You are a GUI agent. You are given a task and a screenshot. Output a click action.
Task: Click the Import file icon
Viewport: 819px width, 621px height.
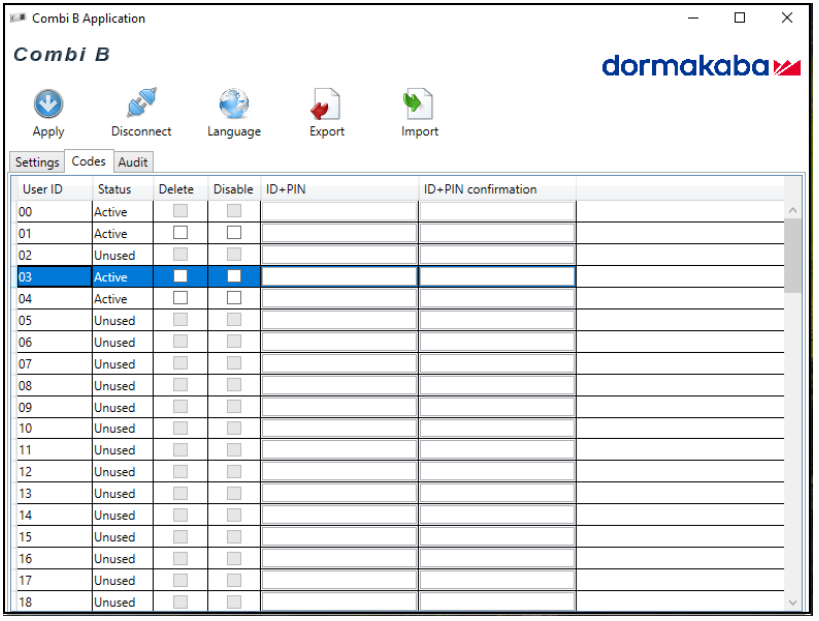[419, 105]
